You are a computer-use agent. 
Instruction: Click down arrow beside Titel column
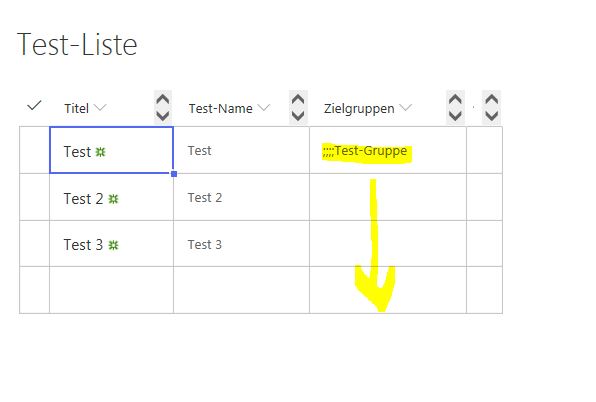pyautogui.click(x=163, y=116)
